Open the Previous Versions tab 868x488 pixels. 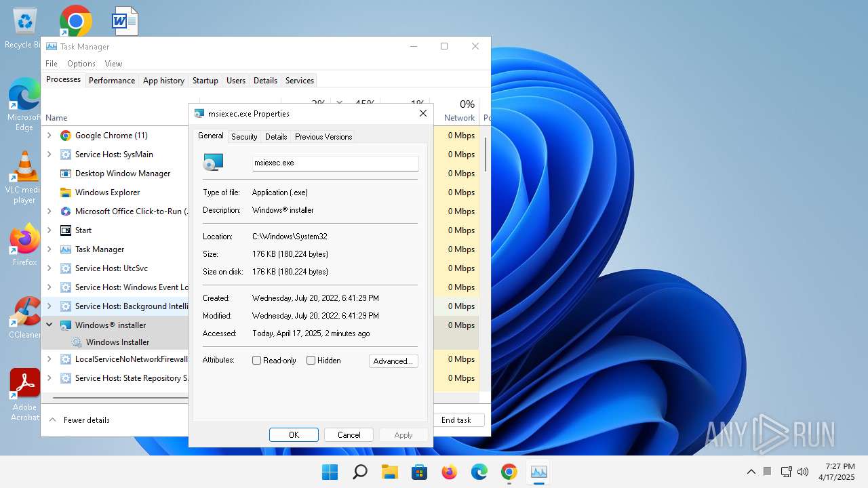[x=323, y=137]
